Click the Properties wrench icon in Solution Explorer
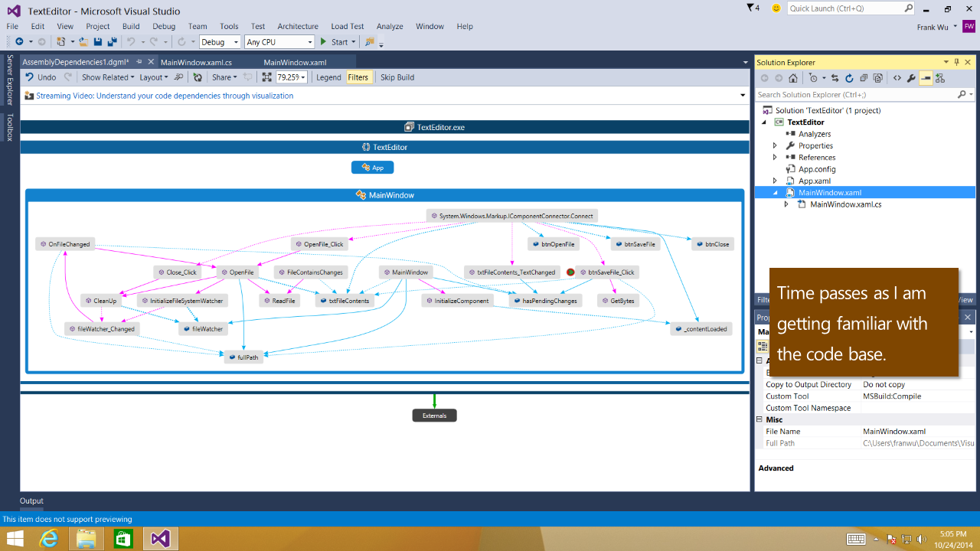 (911, 78)
